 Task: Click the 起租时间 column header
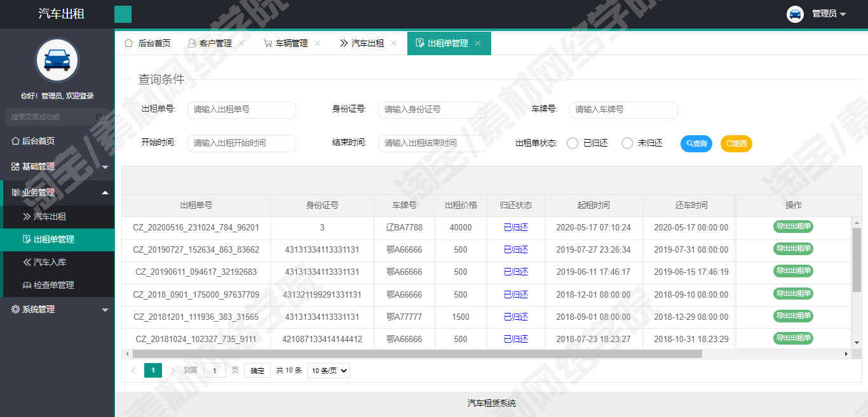click(x=593, y=205)
